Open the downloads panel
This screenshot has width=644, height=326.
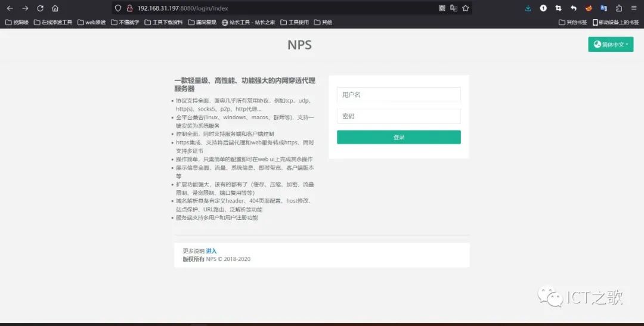[x=528, y=8]
